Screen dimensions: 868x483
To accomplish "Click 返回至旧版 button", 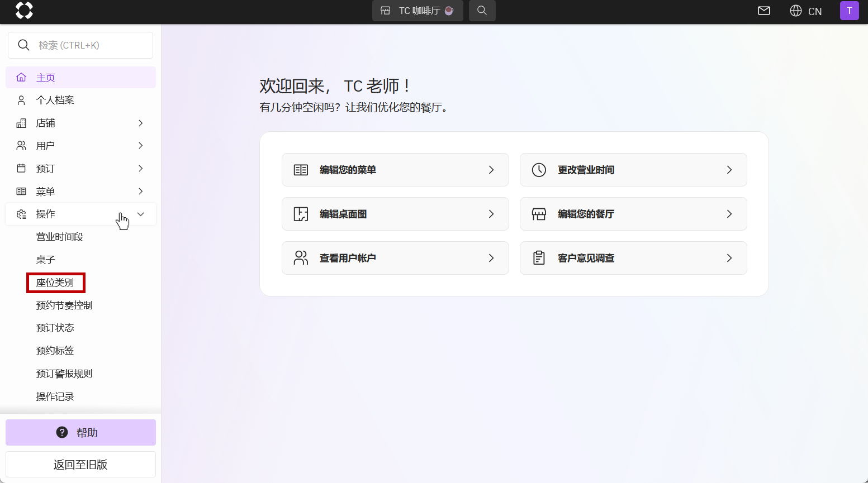I will pyautogui.click(x=80, y=465).
